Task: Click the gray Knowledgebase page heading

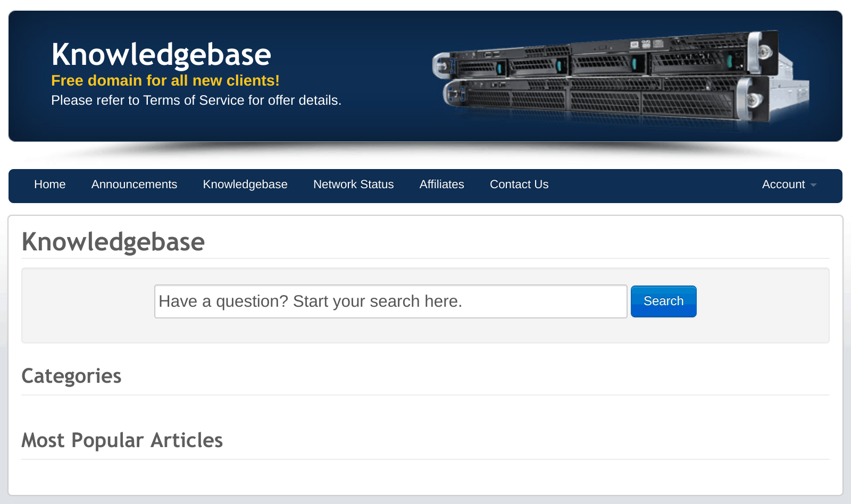Action: point(113,242)
